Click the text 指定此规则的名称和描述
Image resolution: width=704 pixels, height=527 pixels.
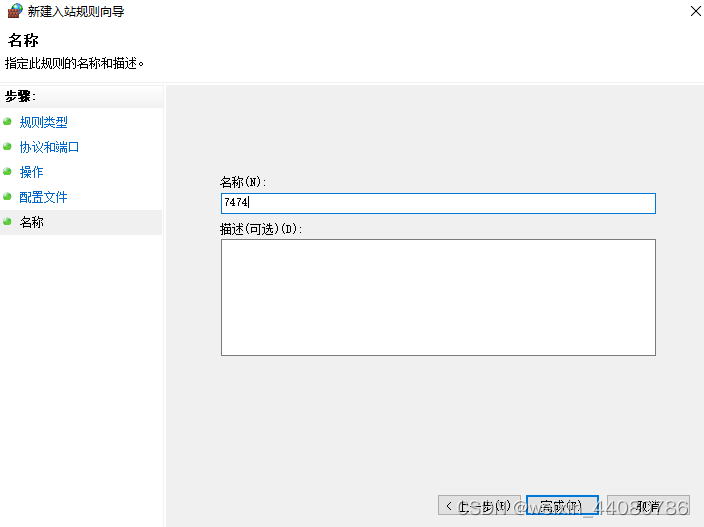click(74, 64)
